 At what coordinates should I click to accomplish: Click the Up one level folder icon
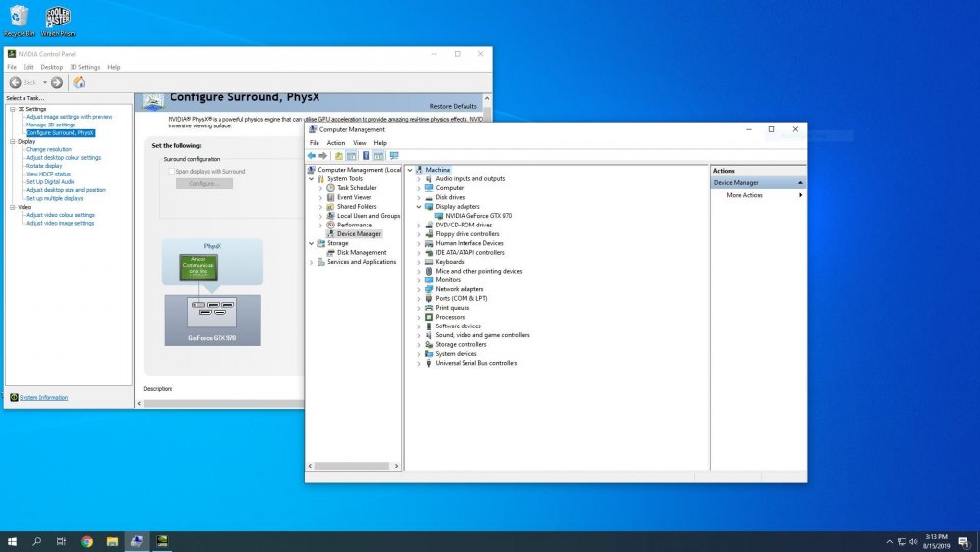pos(339,156)
